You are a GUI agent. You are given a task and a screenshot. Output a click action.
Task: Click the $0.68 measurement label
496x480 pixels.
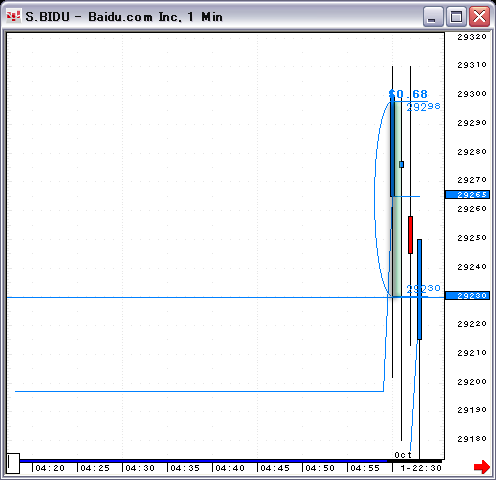coord(408,94)
